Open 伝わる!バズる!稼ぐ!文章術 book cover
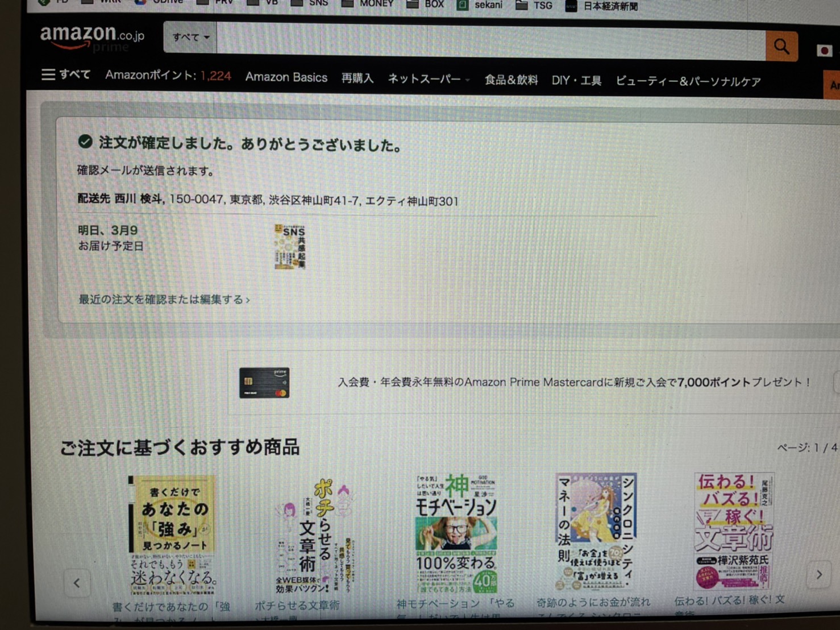This screenshot has height=630, width=840. point(733,531)
